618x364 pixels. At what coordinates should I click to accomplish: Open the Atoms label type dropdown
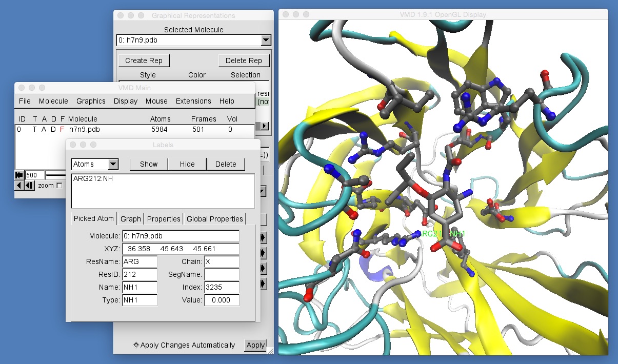coord(113,164)
